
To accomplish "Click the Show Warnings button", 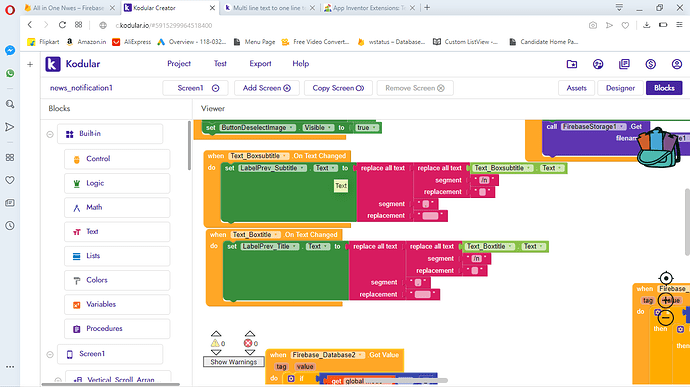I will click(234, 362).
